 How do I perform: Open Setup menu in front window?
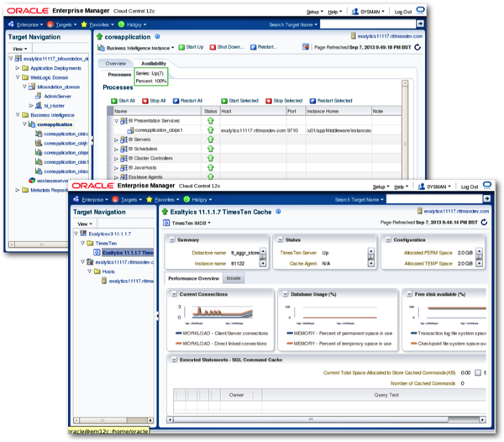point(381,187)
